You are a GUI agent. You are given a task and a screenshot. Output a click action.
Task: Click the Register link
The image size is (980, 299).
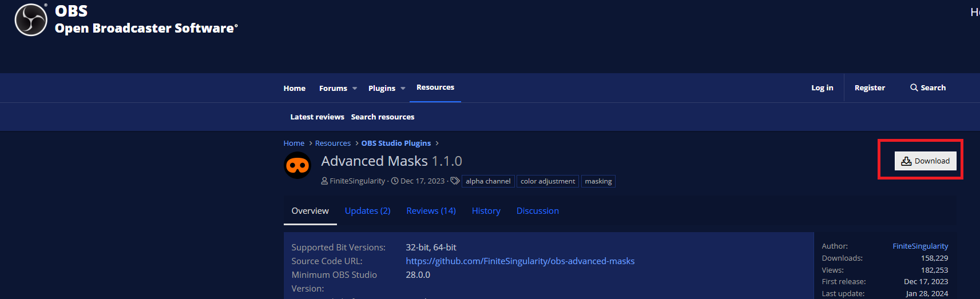pyautogui.click(x=870, y=87)
